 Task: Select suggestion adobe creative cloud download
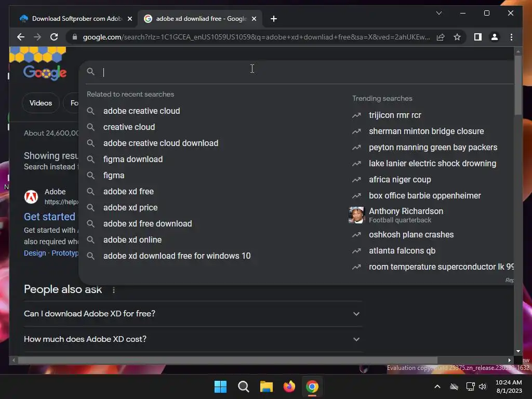(x=161, y=143)
